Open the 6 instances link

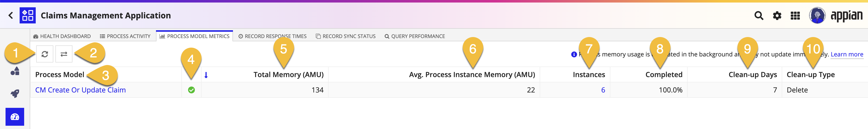pos(603,90)
